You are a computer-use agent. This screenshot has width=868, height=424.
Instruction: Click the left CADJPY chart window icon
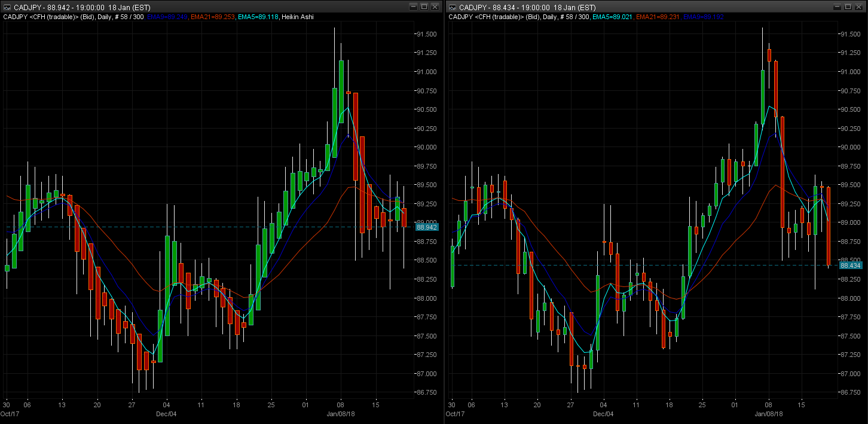pos(8,7)
